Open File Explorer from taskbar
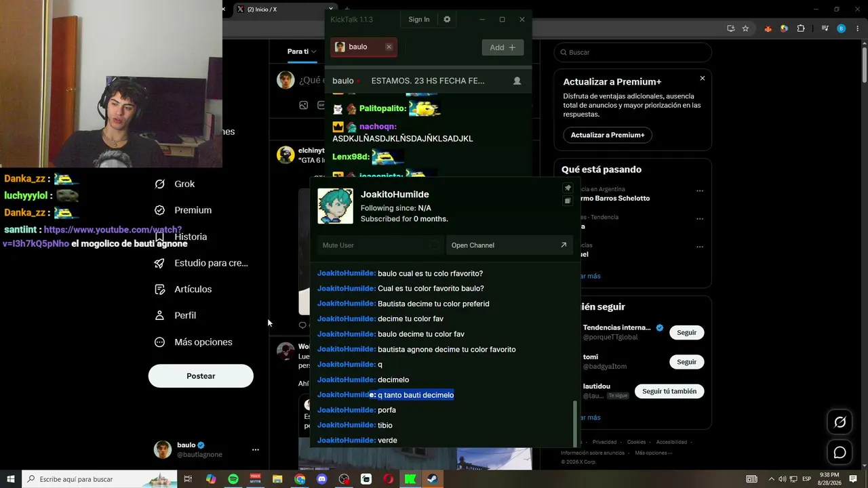 tap(277, 479)
